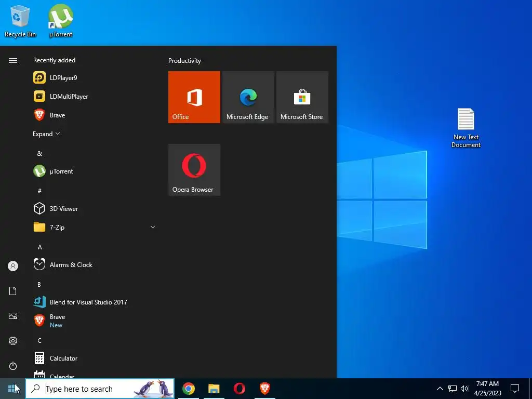The image size is (532, 399).
Task: Select New Text Document on desktop
Action: 465,128
